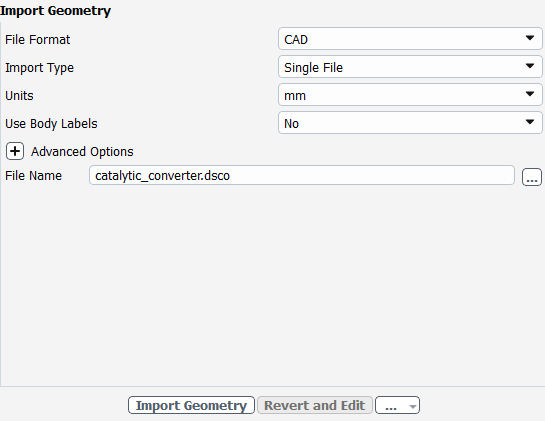The image size is (545, 421).
Task: Open the file browse ellipsis button
Action: [532, 177]
